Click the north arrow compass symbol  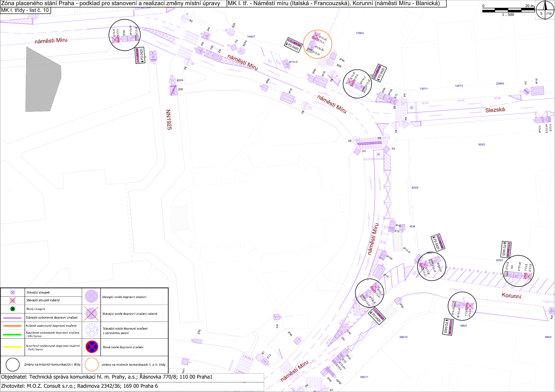tap(545, 10)
